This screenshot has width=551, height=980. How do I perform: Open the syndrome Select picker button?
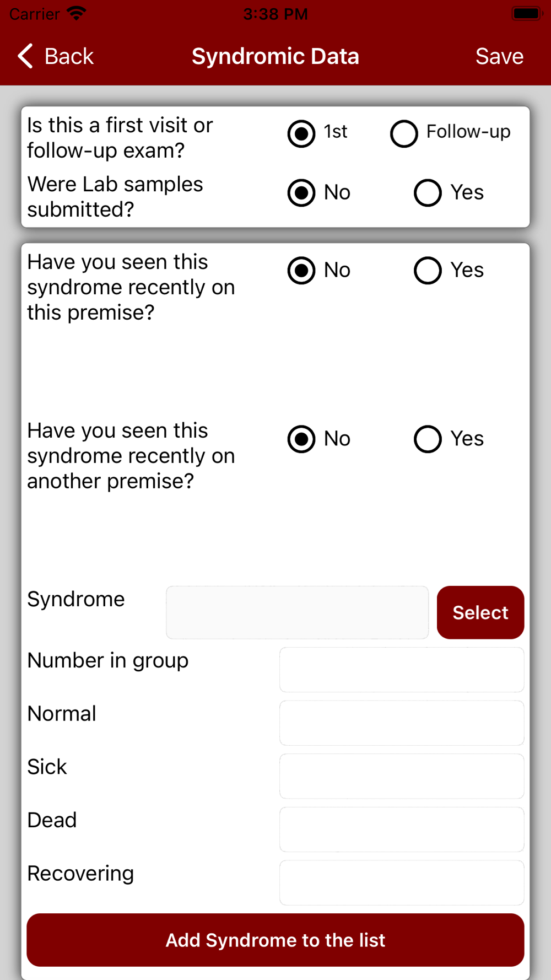tap(480, 612)
